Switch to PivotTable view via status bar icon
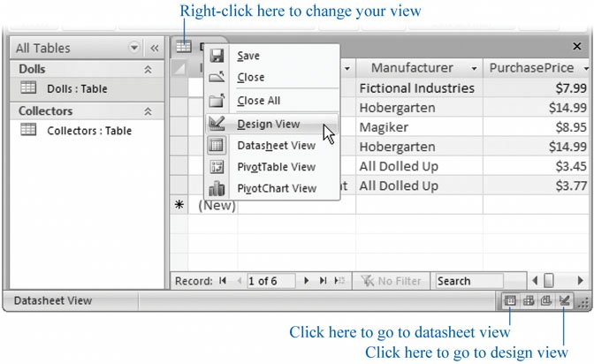This screenshot has height=364, width=594. click(x=529, y=300)
